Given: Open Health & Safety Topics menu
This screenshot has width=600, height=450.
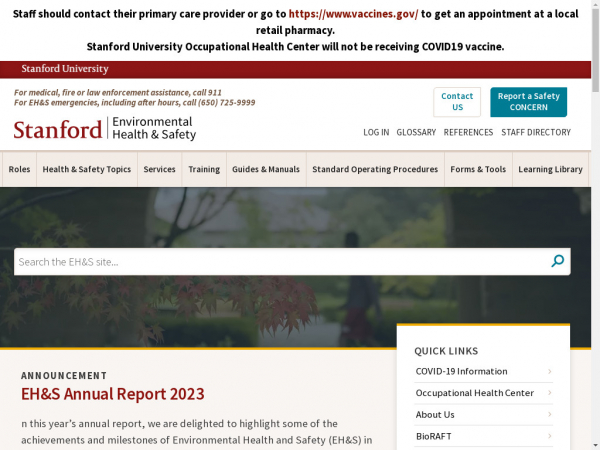Looking at the screenshot, I should (x=87, y=169).
